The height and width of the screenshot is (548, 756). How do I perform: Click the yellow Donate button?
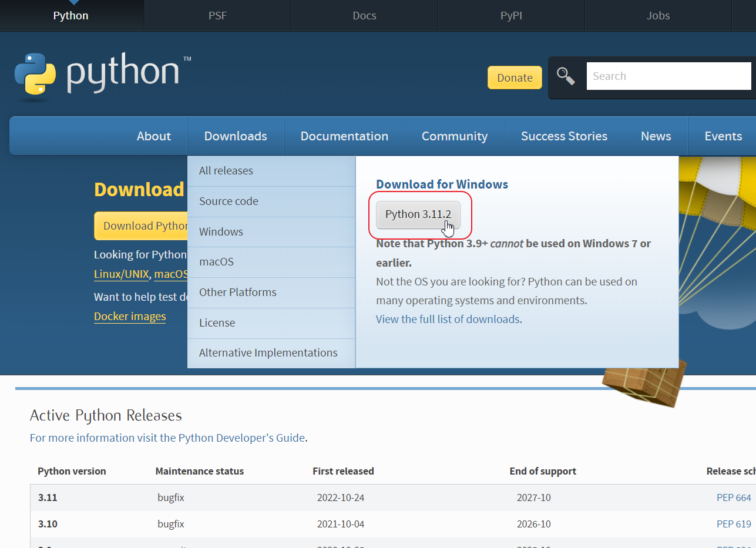[x=515, y=78]
